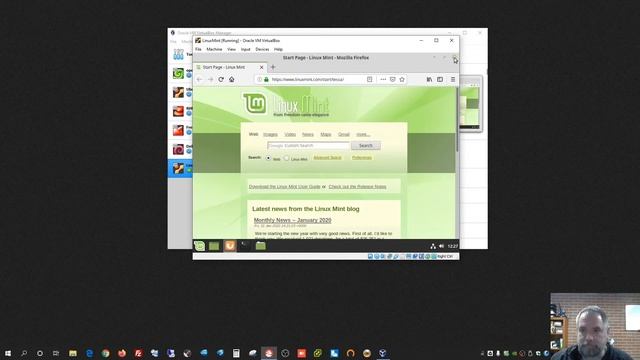Open the 'more...' search categories link
Image resolution: width=640 pixels, height=360 pixels.
click(x=363, y=134)
